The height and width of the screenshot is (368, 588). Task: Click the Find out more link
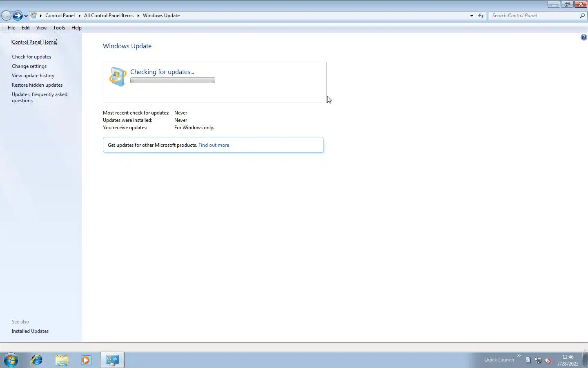click(x=214, y=145)
